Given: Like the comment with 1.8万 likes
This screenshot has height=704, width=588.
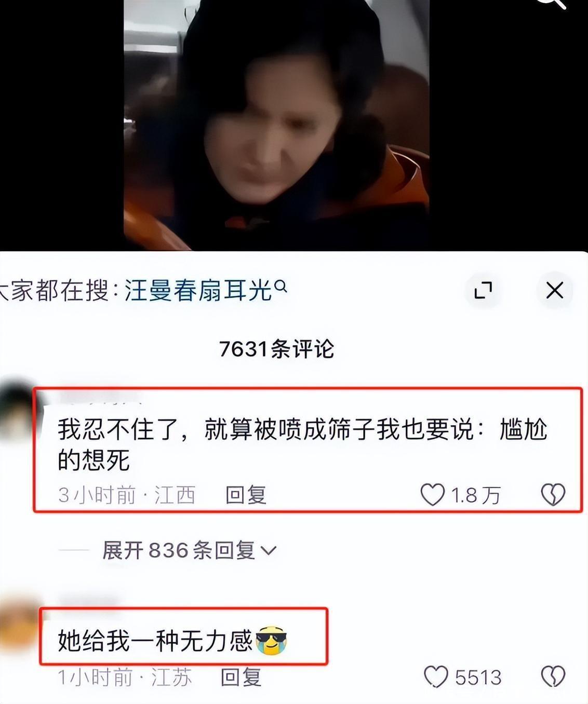Looking at the screenshot, I should (432, 495).
